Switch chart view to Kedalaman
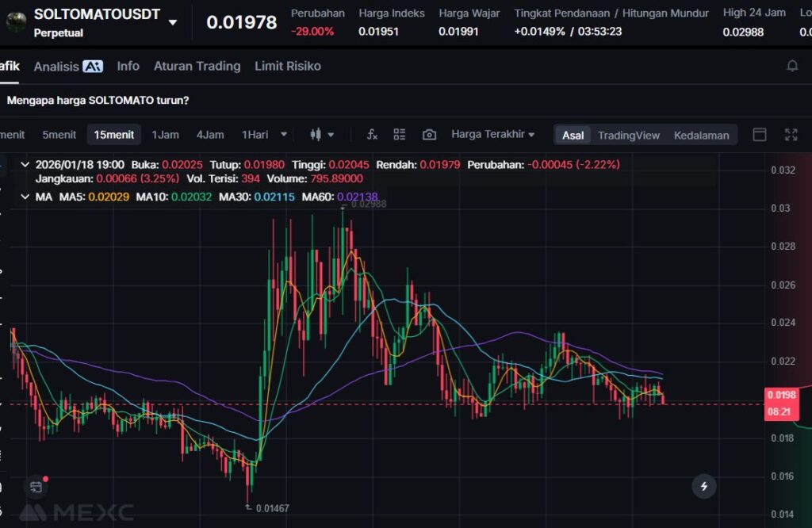 click(x=701, y=135)
